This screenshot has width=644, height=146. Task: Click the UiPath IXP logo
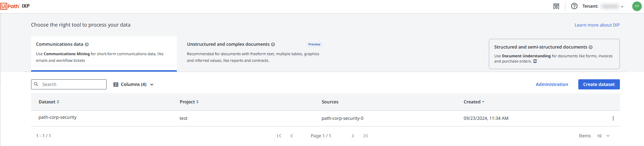[15, 6]
